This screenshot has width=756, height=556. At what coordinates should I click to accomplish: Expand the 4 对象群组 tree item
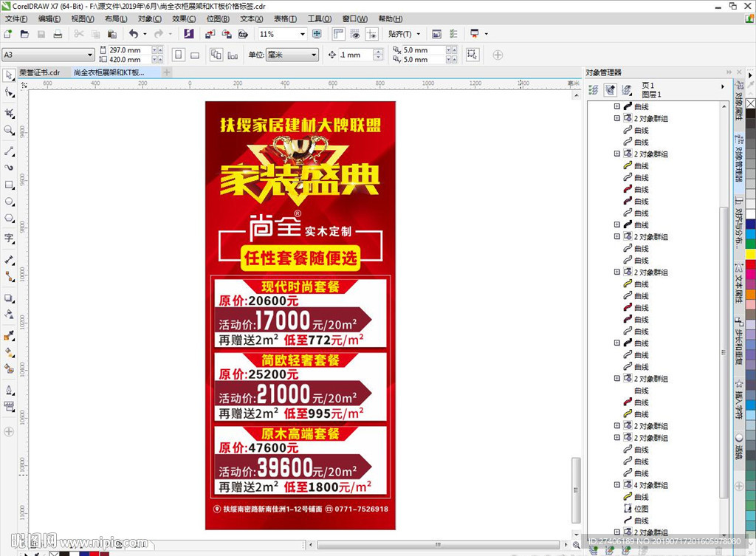(x=616, y=485)
